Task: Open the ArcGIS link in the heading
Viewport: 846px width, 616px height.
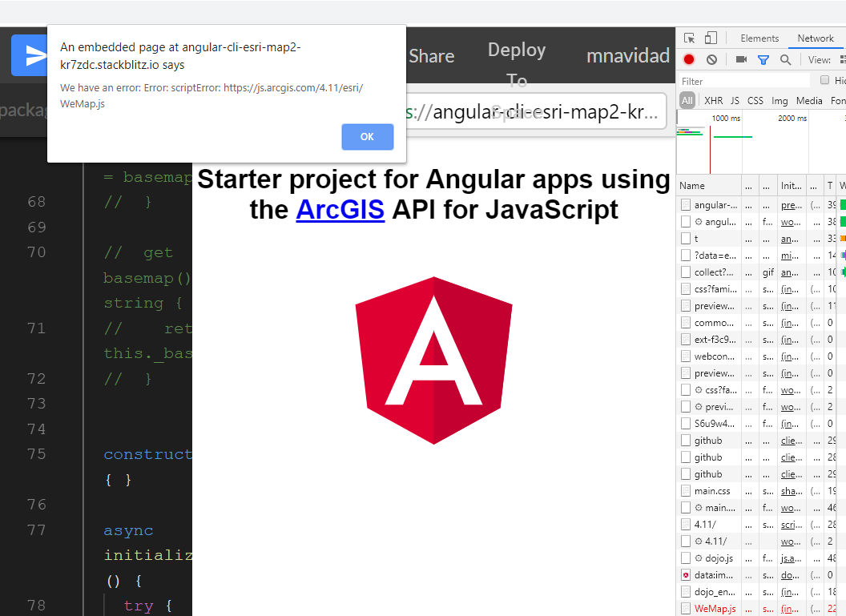Action: click(x=340, y=210)
